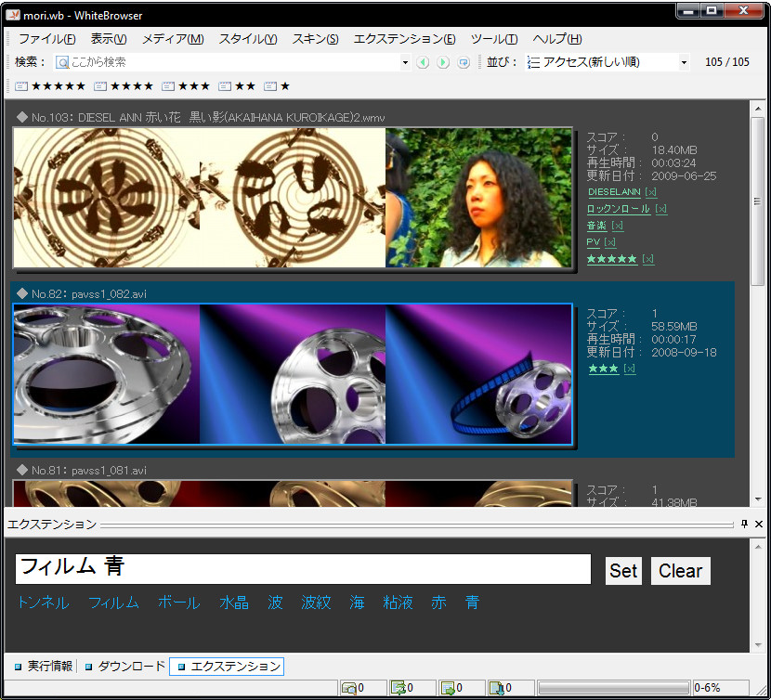Viewport: 771px width, 700px height.
Task: Remove the 音楽 tag with its [x]
Action: [x=618, y=226]
